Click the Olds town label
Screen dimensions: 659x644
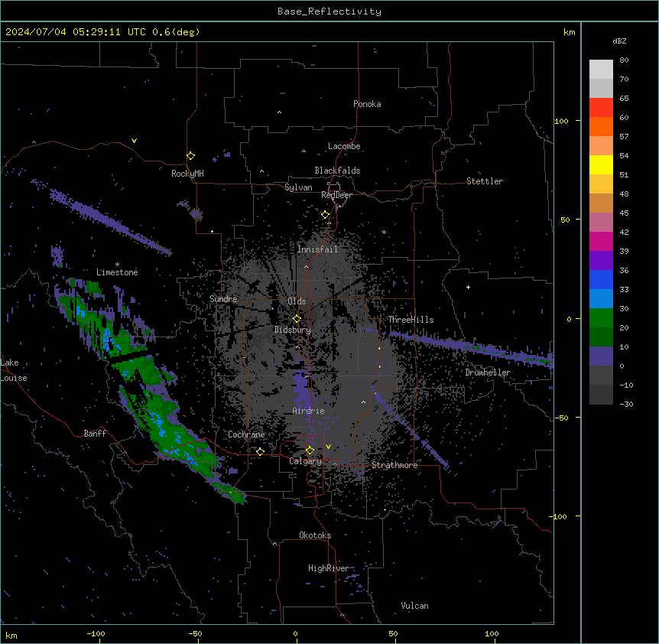pyautogui.click(x=297, y=301)
